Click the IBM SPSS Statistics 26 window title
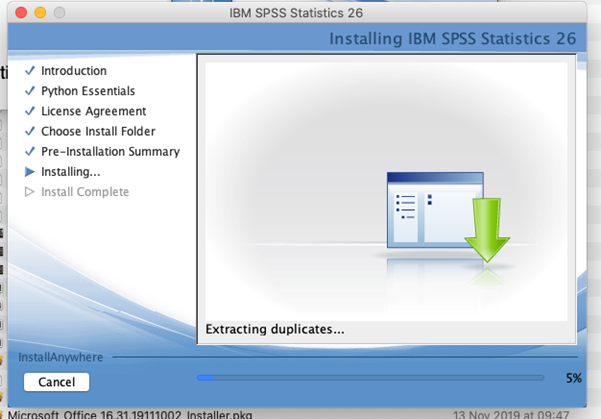601x419 pixels. [296, 13]
